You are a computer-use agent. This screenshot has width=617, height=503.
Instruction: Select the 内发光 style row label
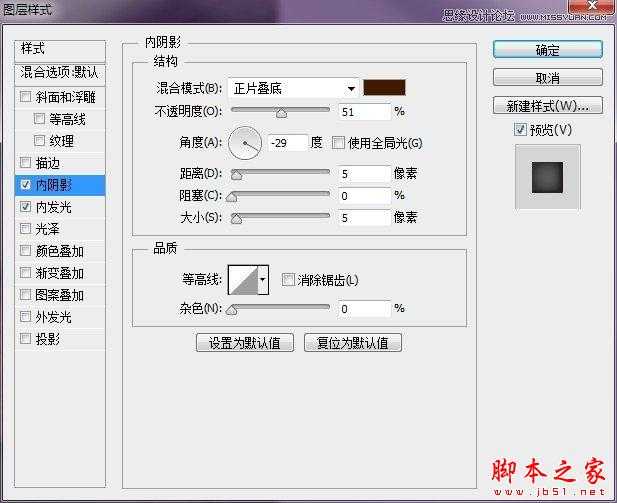tap(54, 207)
